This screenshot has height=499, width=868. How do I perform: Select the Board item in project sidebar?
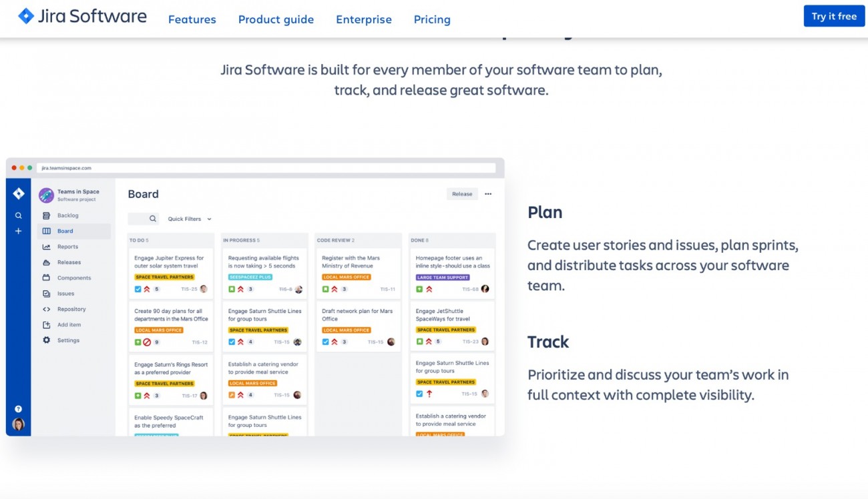[73, 231]
